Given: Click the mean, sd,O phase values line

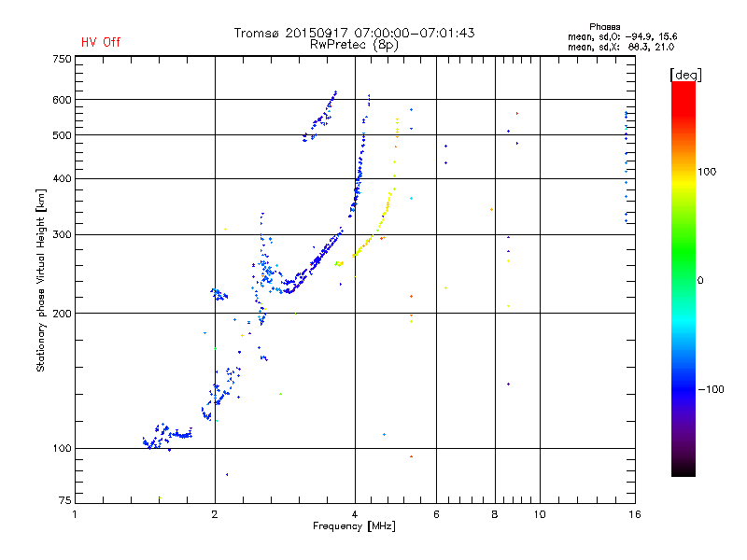Looking at the screenshot, I should coord(622,36).
